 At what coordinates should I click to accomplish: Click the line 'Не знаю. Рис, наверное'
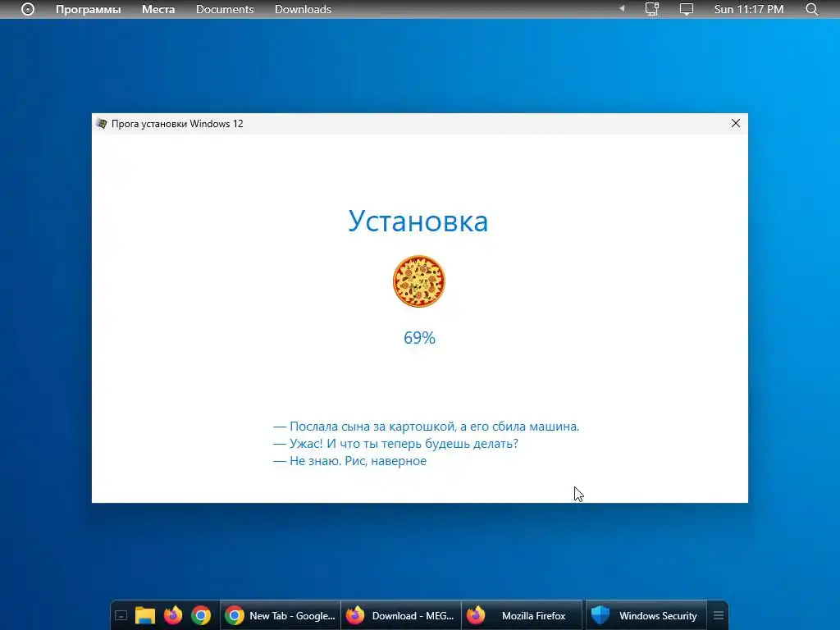tap(349, 461)
